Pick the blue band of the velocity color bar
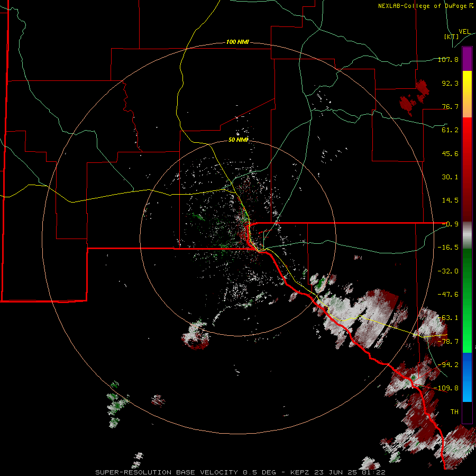476x476 pixels. [x=467, y=377]
